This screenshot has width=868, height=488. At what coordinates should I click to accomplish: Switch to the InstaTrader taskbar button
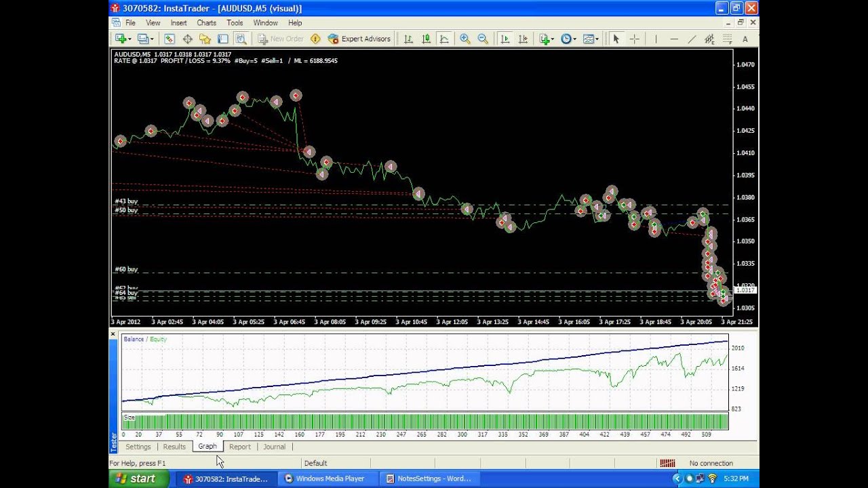coord(226,479)
